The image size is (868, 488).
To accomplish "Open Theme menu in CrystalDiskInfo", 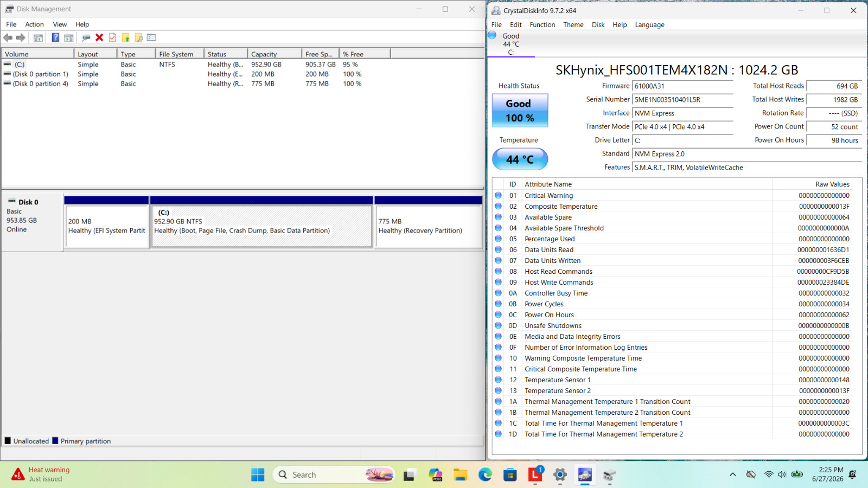I will 573,25.
